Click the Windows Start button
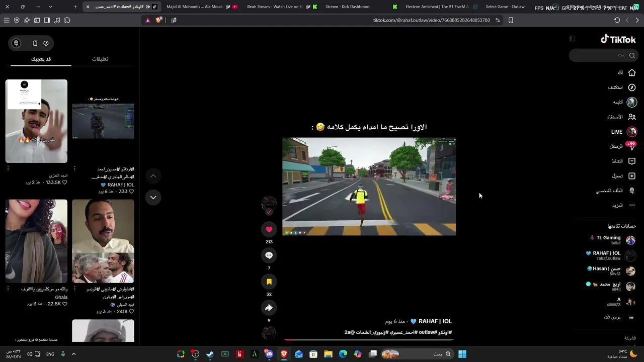Screen dimensions: 644x362 tap(462, 354)
